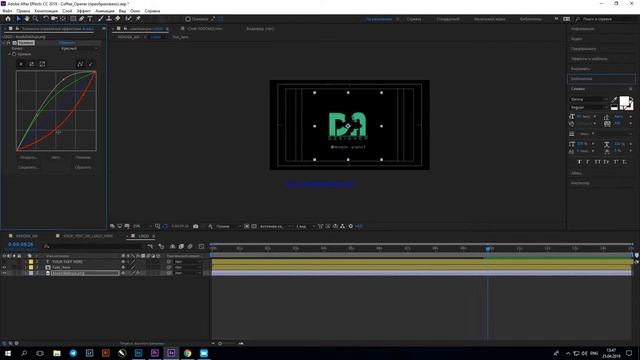Click the timeline layer search field
Screen dimensions: 640x360
coord(93,246)
